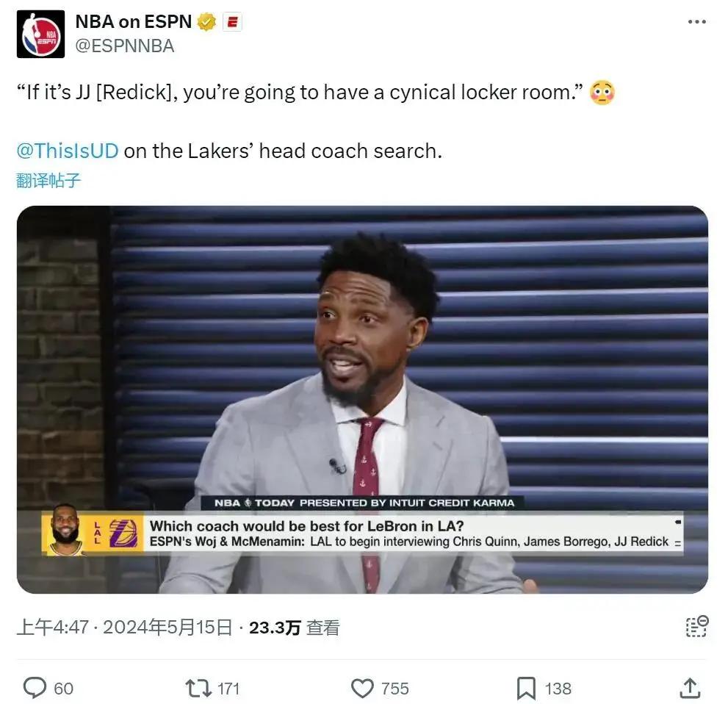Click the NBA on ESPN profile avatar

point(41,34)
